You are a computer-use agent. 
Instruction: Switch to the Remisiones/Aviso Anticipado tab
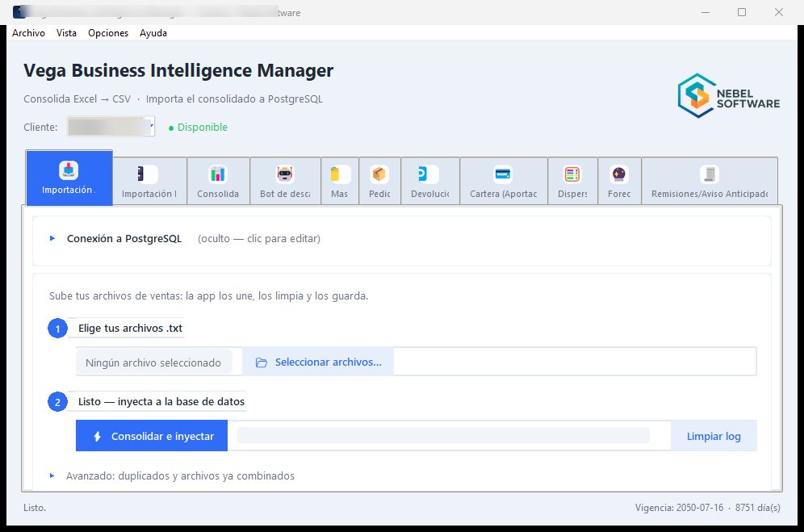[710, 181]
